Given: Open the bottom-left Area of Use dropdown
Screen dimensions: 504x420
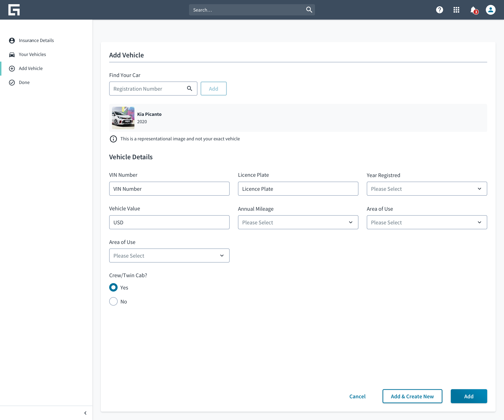Looking at the screenshot, I should [169, 256].
